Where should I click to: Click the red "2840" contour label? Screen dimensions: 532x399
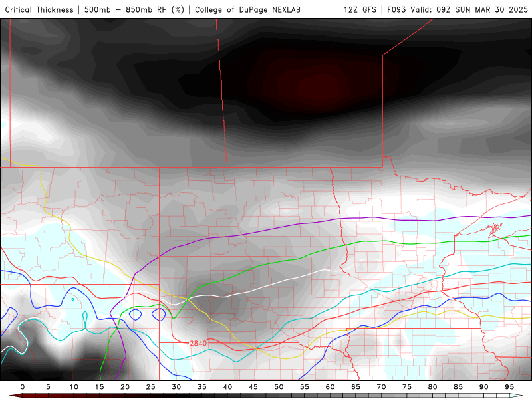(198, 343)
